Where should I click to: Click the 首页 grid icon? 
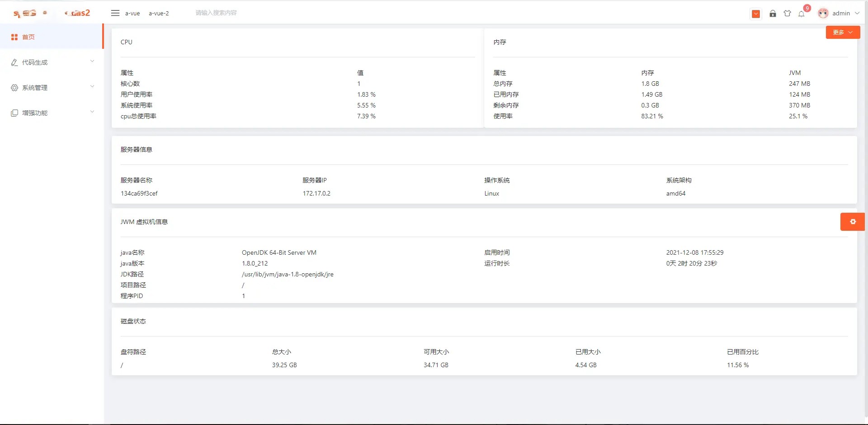[x=14, y=37]
